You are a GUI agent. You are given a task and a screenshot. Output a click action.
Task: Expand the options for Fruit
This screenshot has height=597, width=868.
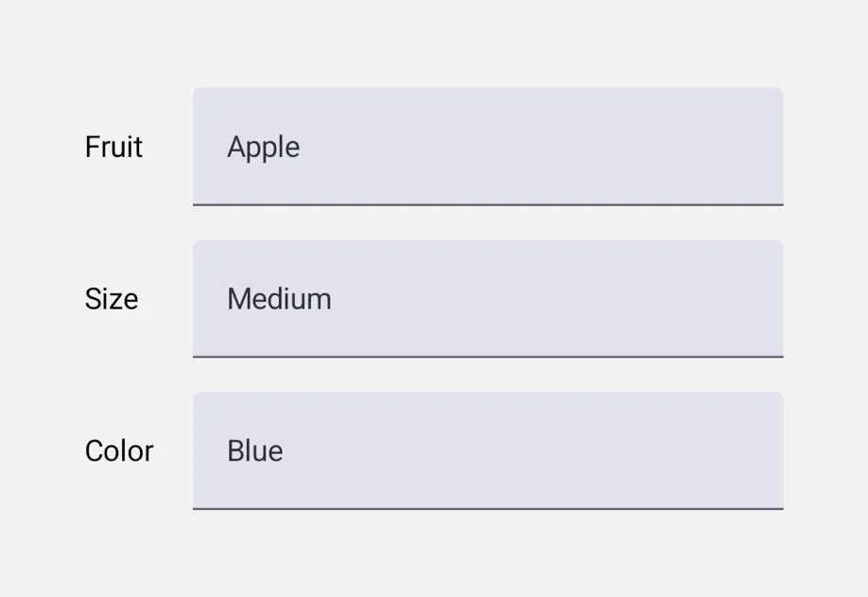(x=488, y=147)
